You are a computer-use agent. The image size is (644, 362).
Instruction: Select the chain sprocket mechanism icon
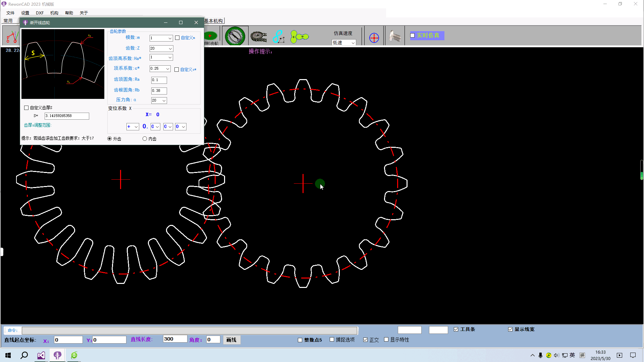coord(258,36)
